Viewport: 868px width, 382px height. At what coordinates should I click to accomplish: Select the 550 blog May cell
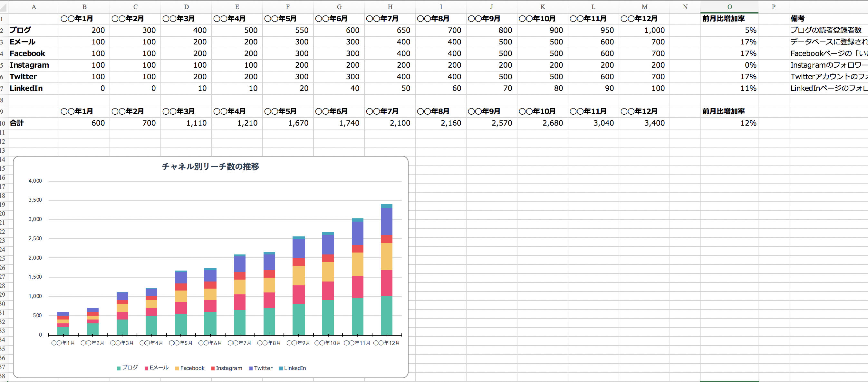coord(288,30)
